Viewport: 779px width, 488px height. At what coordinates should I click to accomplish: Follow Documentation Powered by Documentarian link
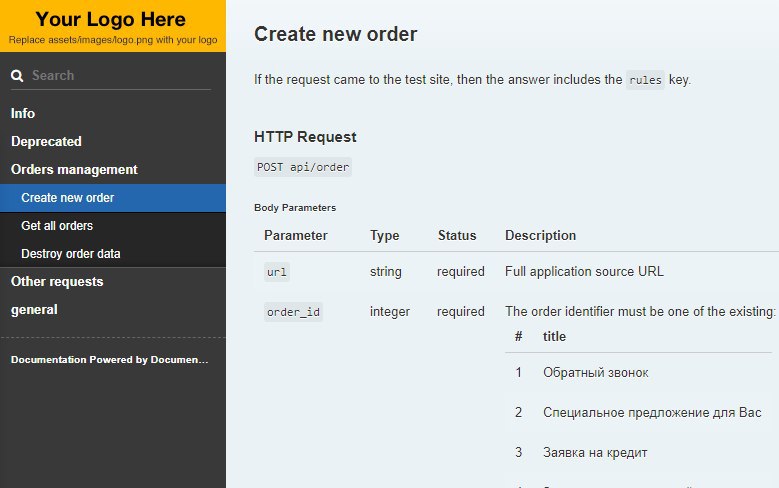pyautogui.click(x=109, y=359)
